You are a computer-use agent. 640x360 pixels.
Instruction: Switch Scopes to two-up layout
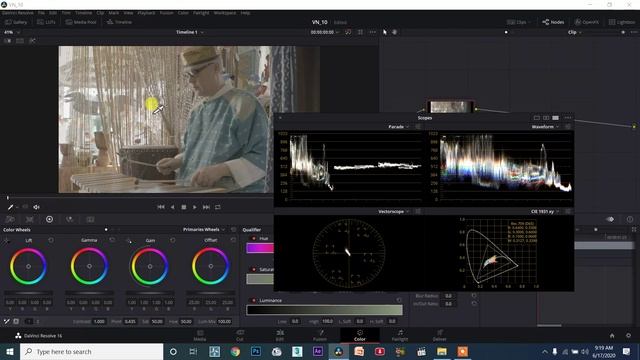(x=546, y=118)
